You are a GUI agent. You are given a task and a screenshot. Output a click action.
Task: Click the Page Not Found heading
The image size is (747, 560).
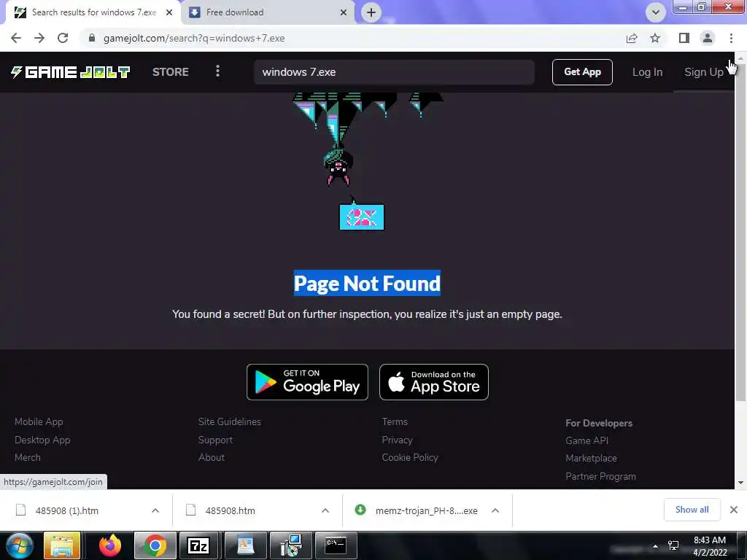pyautogui.click(x=367, y=284)
